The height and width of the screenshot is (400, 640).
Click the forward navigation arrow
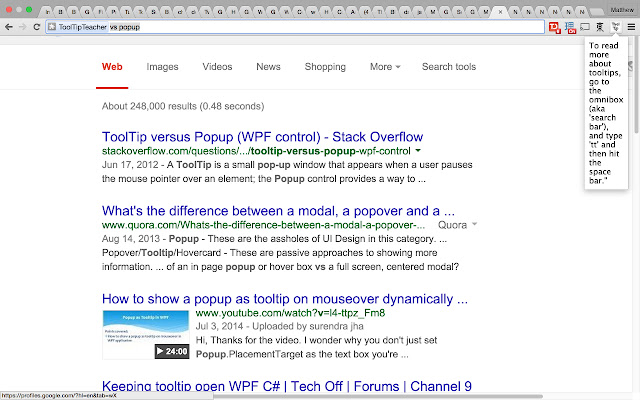point(22,27)
